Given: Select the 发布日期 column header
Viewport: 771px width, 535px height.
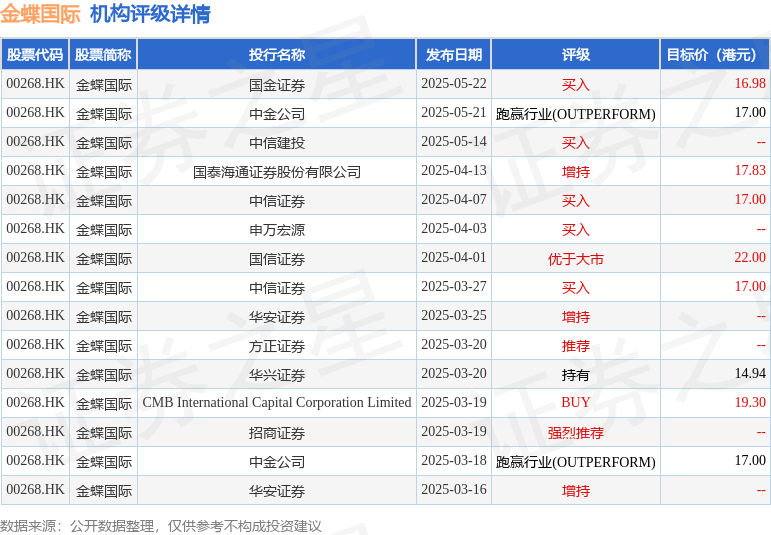Looking at the screenshot, I should pyautogui.click(x=454, y=55).
